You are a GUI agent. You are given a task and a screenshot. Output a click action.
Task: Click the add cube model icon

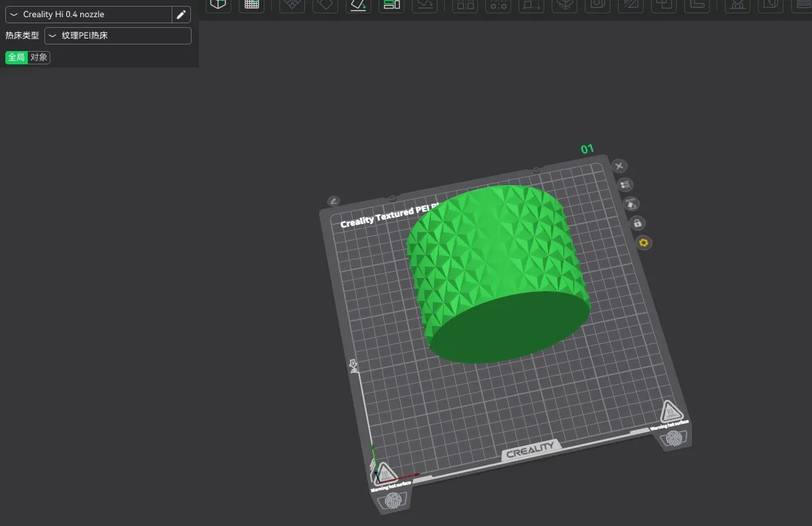point(218,5)
